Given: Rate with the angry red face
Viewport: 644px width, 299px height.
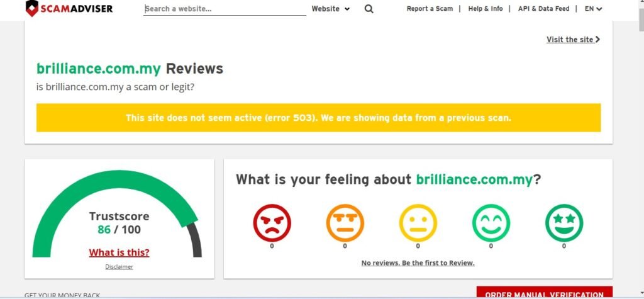Looking at the screenshot, I should (272, 223).
